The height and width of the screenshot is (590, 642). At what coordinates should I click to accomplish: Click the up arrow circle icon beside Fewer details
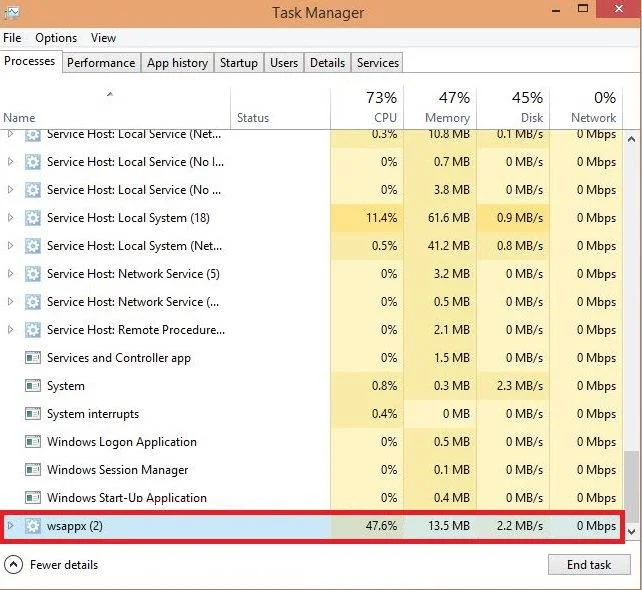(13, 565)
